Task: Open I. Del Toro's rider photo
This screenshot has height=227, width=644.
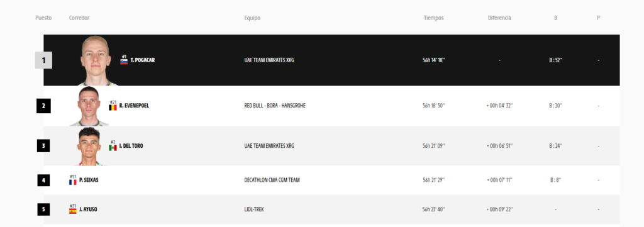Action: pyautogui.click(x=89, y=146)
